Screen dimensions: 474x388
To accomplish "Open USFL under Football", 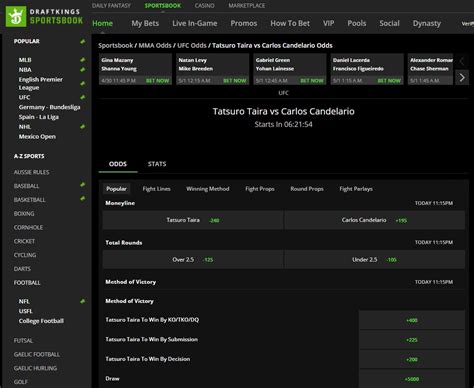I will point(25,311).
